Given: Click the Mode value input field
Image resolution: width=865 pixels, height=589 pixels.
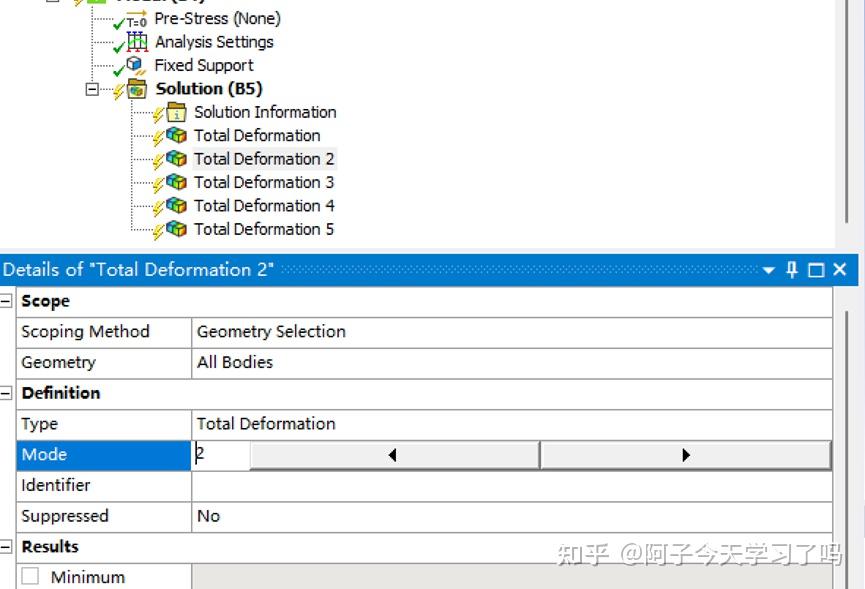Looking at the screenshot, I should point(220,455).
